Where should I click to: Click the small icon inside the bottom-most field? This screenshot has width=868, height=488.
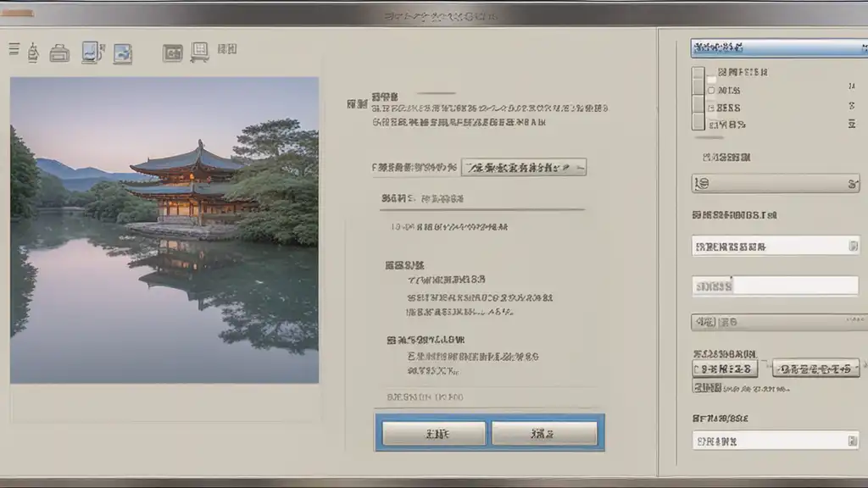point(853,441)
